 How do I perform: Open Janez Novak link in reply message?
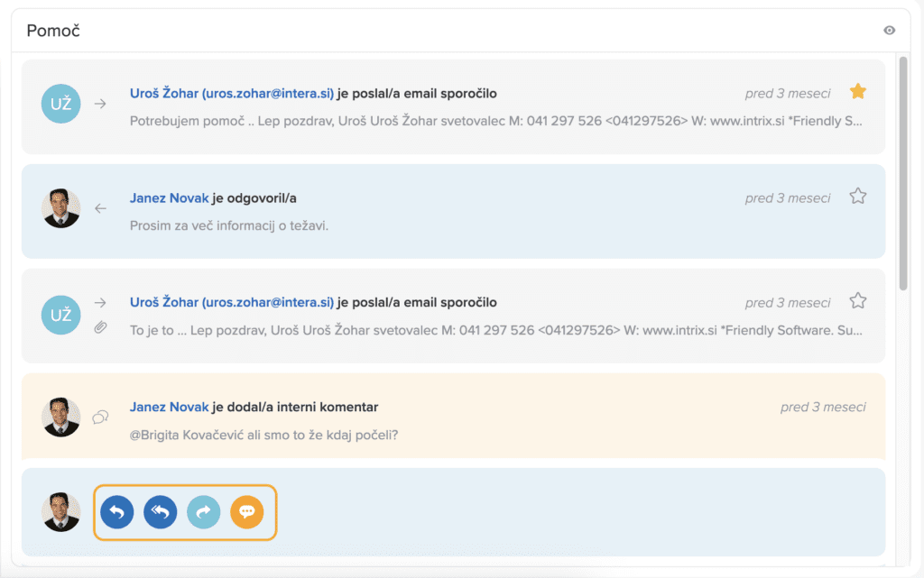[169, 198]
